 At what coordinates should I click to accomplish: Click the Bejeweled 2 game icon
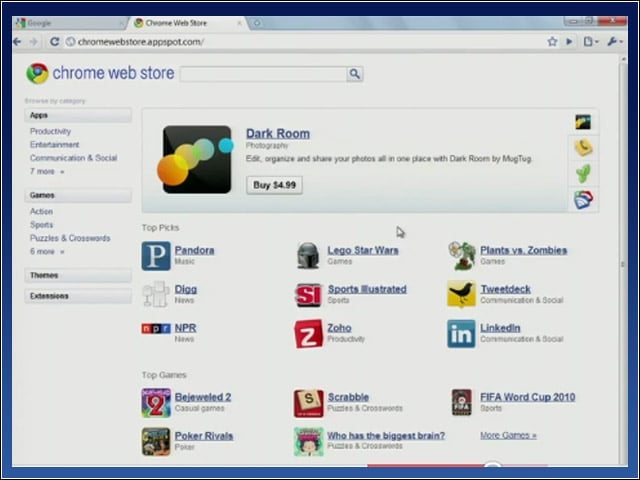(x=156, y=403)
